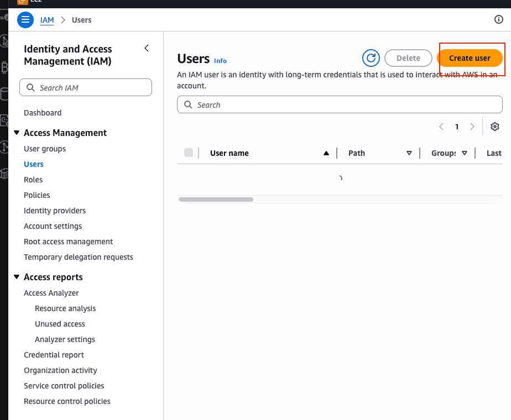
Task: Refresh the Users list
Action: tap(371, 57)
